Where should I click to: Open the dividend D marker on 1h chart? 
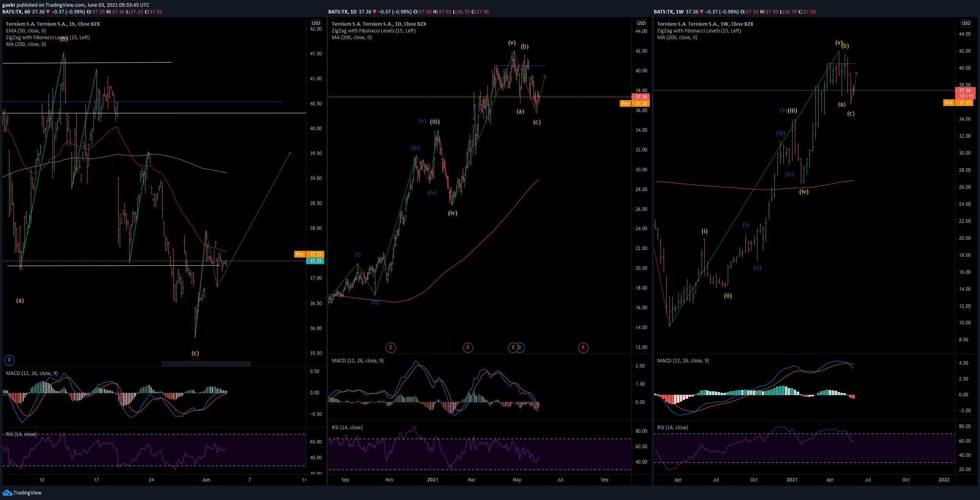point(9,360)
